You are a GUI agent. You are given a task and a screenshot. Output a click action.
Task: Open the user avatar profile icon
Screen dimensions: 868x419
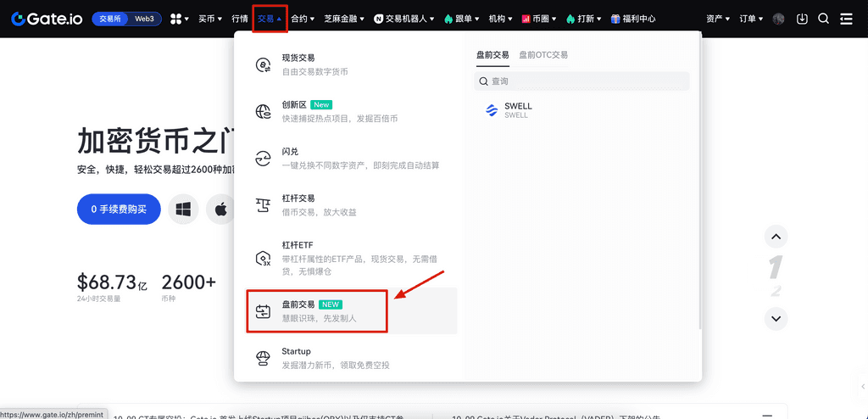coord(779,19)
